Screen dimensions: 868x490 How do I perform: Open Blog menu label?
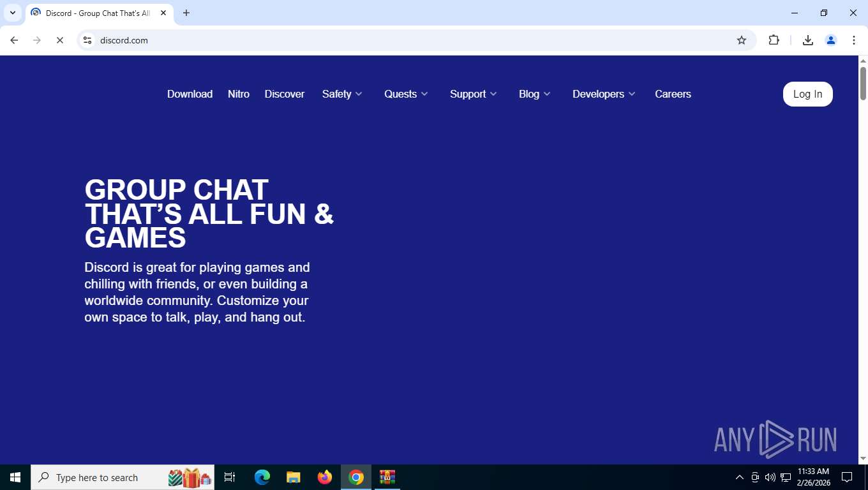click(x=529, y=94)
